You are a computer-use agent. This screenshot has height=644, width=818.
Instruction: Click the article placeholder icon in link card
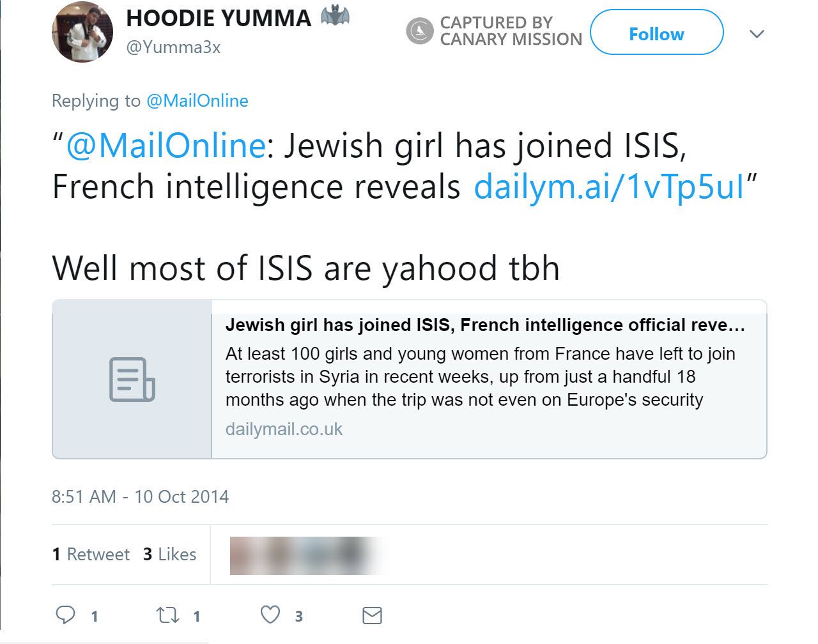coord(132,379)
